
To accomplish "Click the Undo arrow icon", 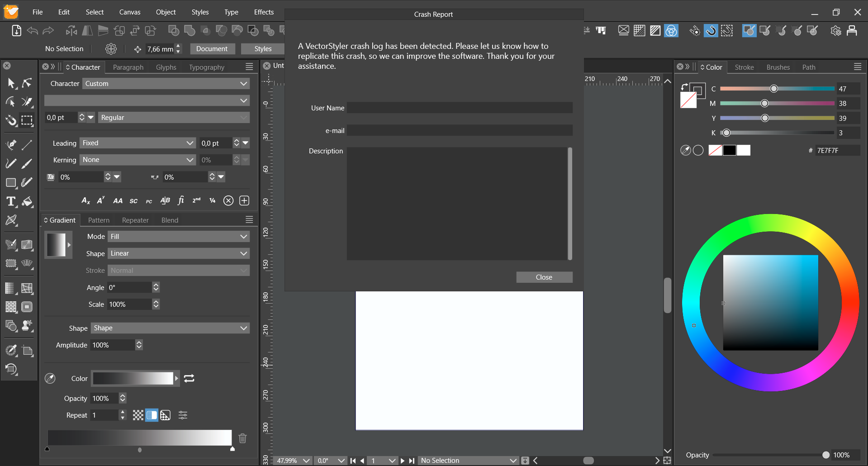I will pyautogui.click(x=33, y=31).
